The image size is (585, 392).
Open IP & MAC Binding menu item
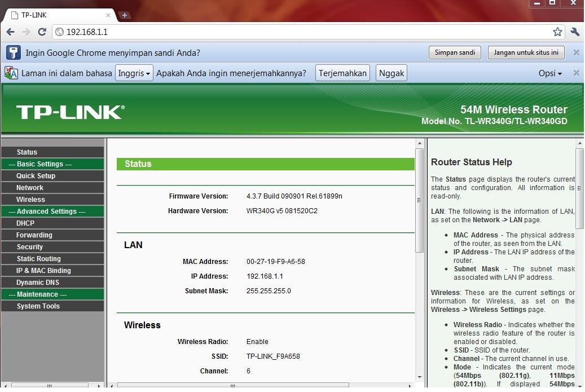point(52,270)
